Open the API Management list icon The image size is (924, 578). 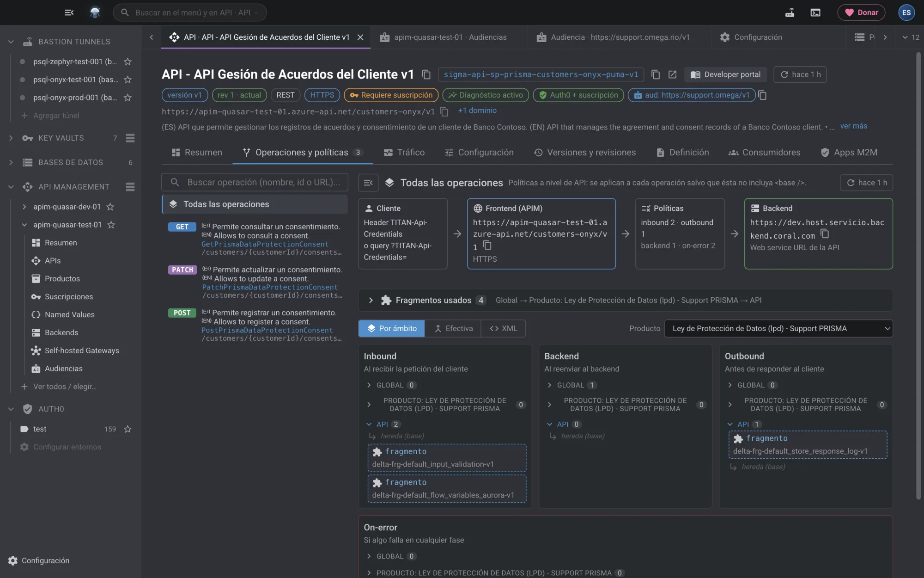130,187
